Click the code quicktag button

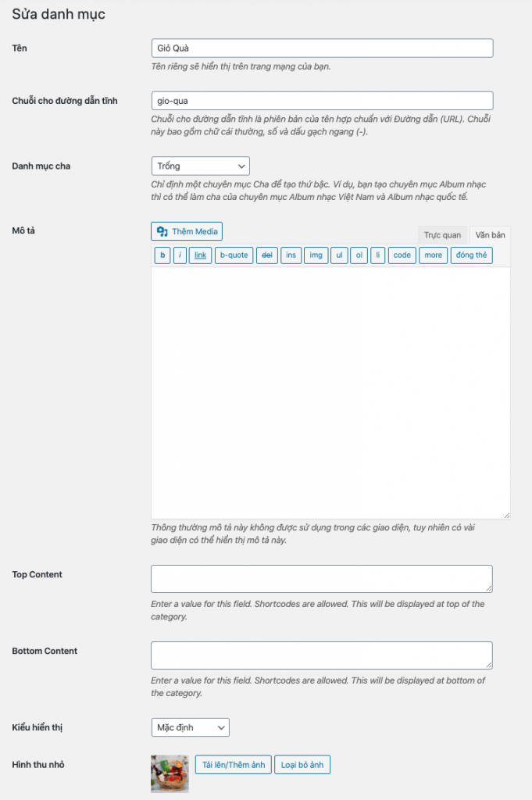[402, 255]
